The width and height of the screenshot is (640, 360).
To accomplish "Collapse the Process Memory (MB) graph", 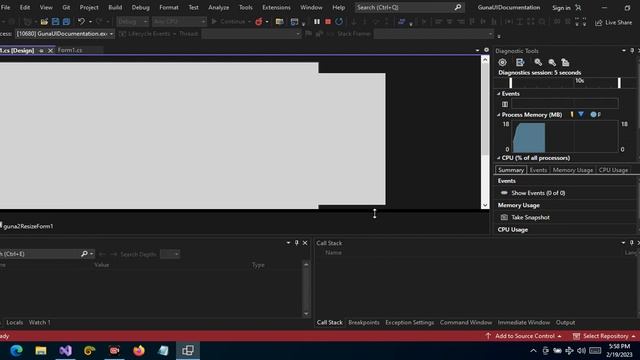I will pos(498,115).
